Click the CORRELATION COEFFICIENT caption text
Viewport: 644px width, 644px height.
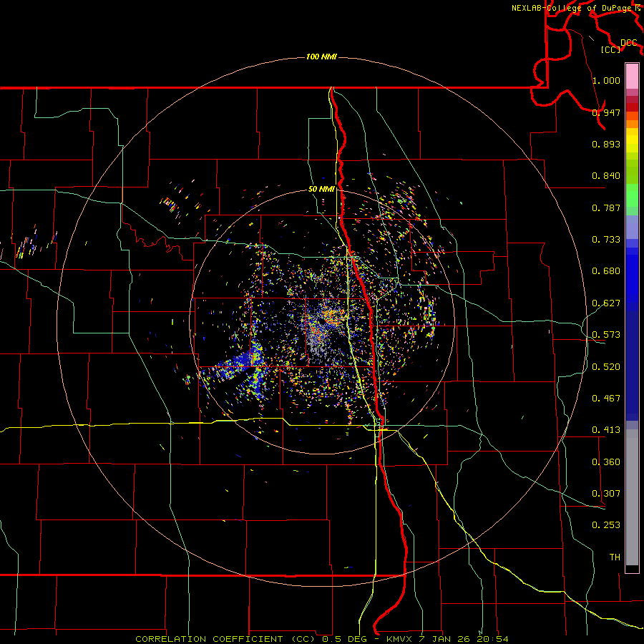click(209, 639)
